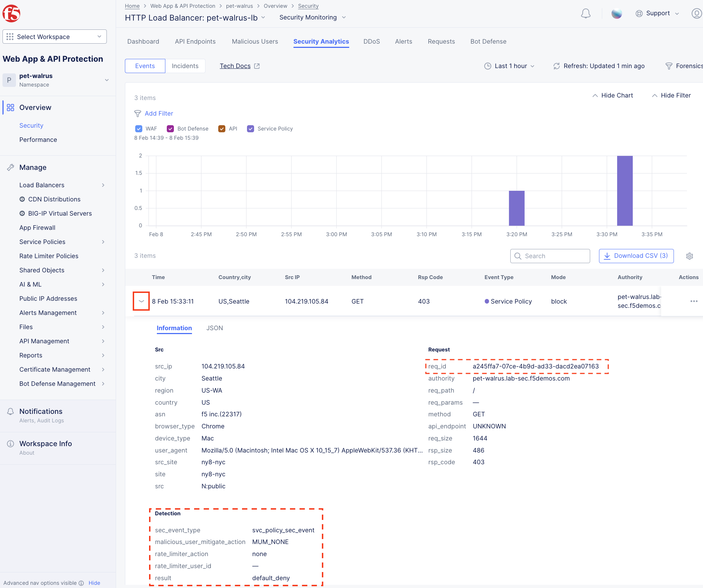This screenshot has height=588, width=703.
Task: Open the JSON tab of event details
Action: pos(215,328)
